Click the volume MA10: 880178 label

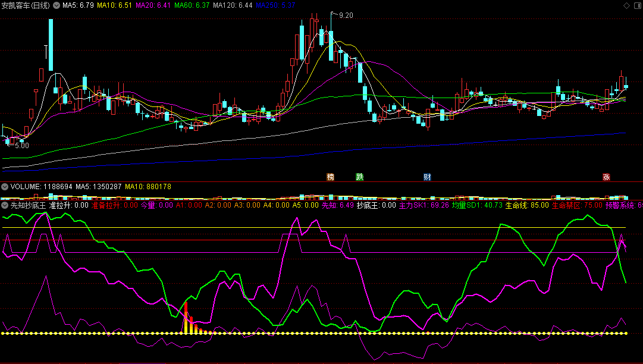point(148,187)
